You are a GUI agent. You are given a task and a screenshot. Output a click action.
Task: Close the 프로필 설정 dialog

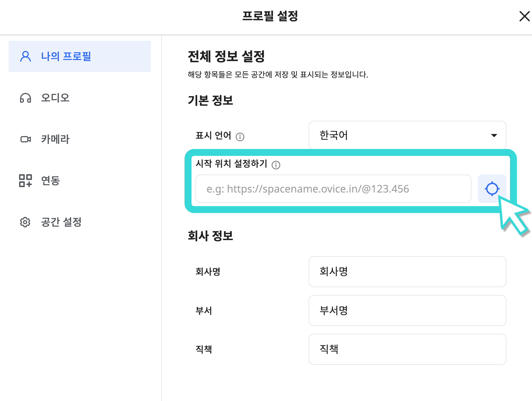[x=524, y=16]
